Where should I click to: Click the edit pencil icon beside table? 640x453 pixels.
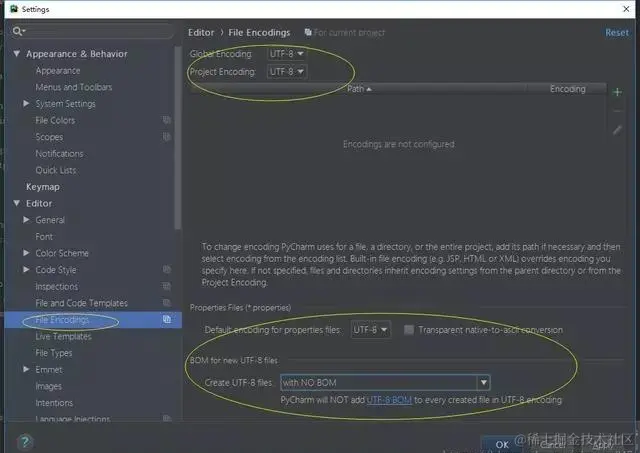pyautogui.click(x=617, y=130)
